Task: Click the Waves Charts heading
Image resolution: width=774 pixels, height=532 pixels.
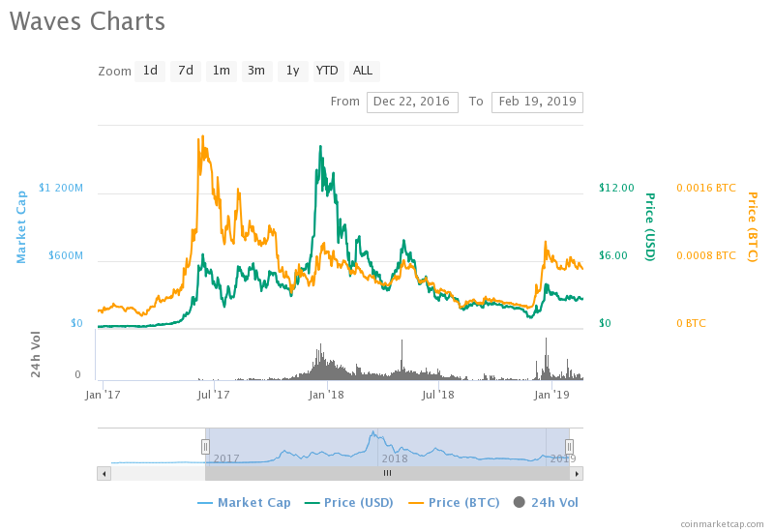Action: [87, 21]
